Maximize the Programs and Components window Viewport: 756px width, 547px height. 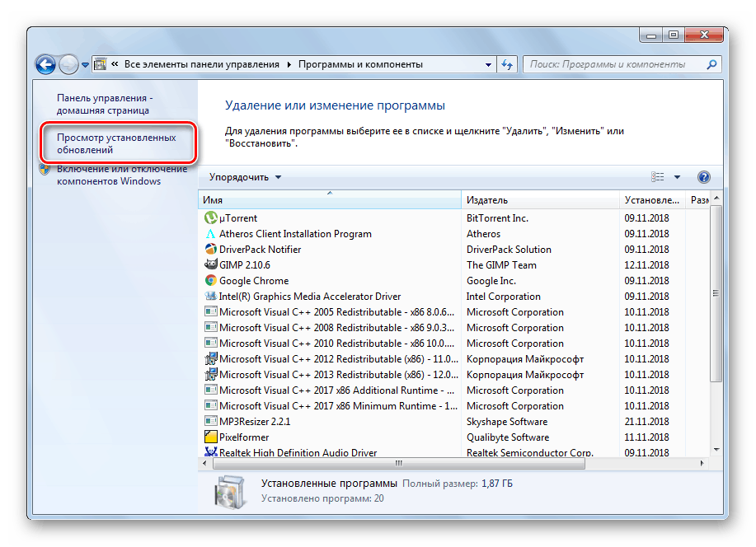tap(674, 35)
